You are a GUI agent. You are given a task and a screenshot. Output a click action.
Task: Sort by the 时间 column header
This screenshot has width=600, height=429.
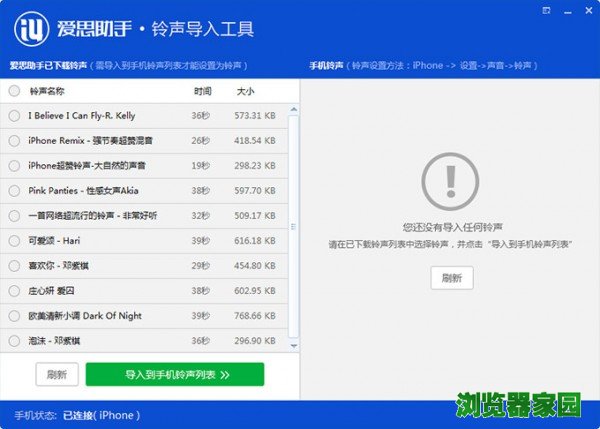tap(203, 91)
